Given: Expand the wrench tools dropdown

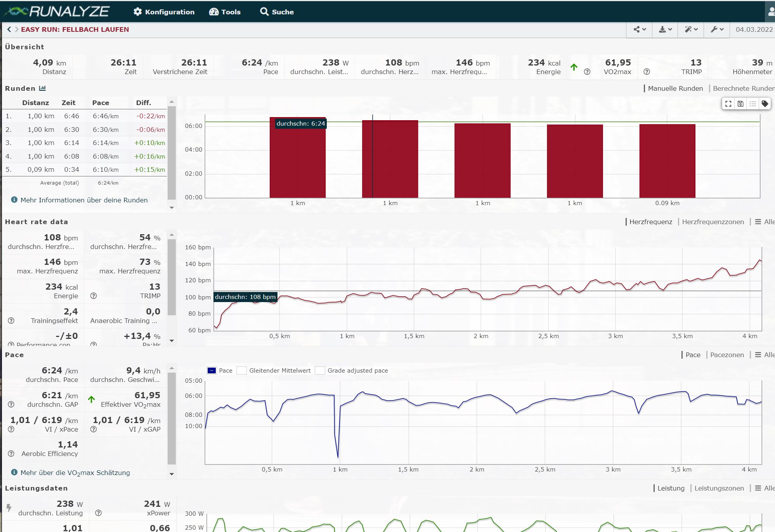Looking at the screenshot, I should click(x=717, y=29).
